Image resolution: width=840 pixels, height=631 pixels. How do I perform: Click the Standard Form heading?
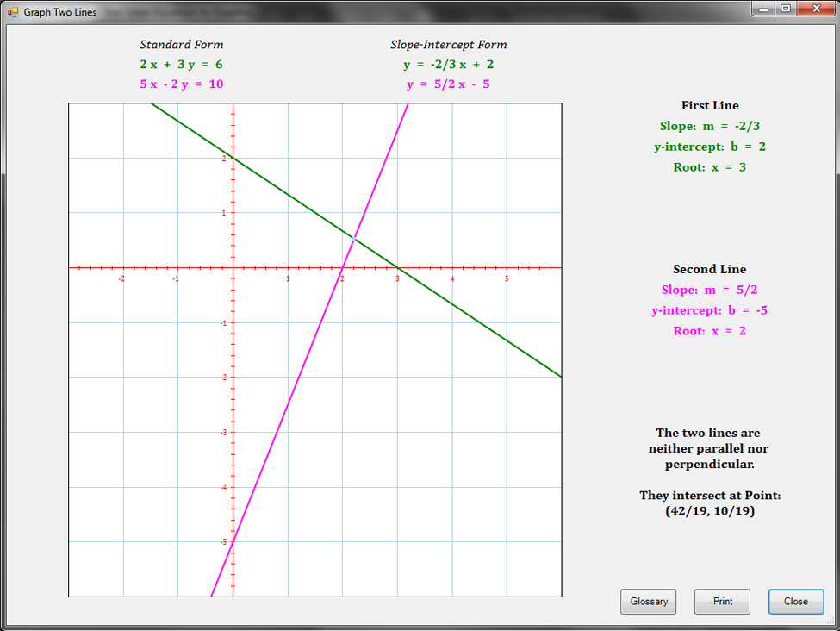[x=181, y=45]
